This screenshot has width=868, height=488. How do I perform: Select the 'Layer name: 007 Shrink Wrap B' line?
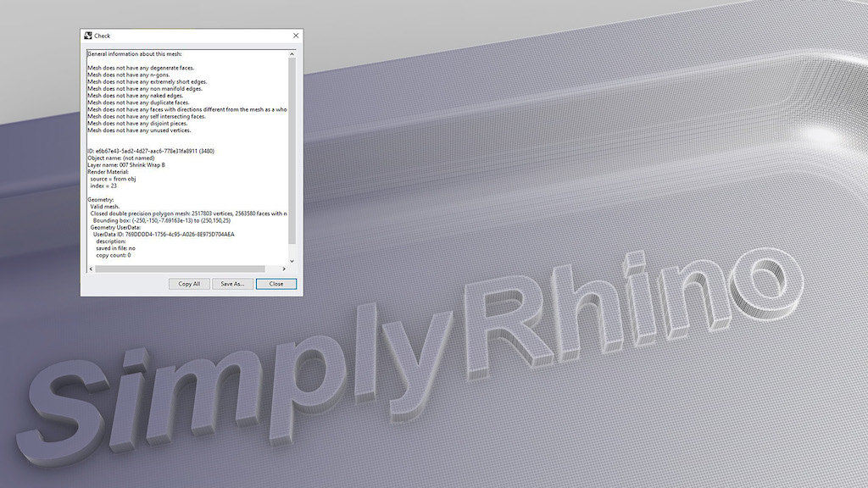[126, 165]
